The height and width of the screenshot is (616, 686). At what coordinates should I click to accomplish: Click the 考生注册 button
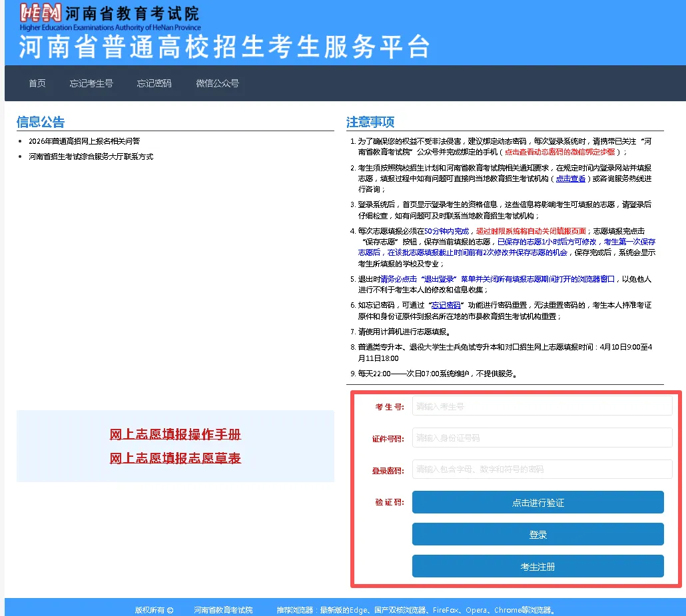pyautogui.click(x=537, y=566)
